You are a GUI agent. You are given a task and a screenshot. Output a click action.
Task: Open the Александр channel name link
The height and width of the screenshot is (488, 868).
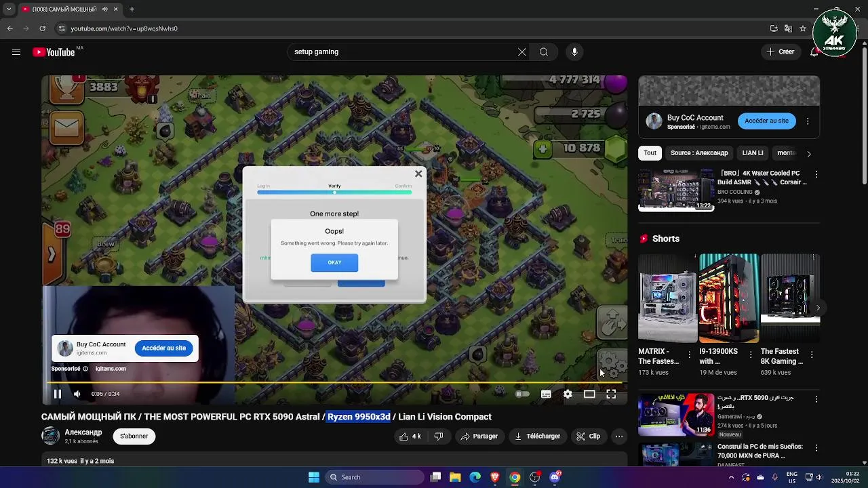coord(83,432)
